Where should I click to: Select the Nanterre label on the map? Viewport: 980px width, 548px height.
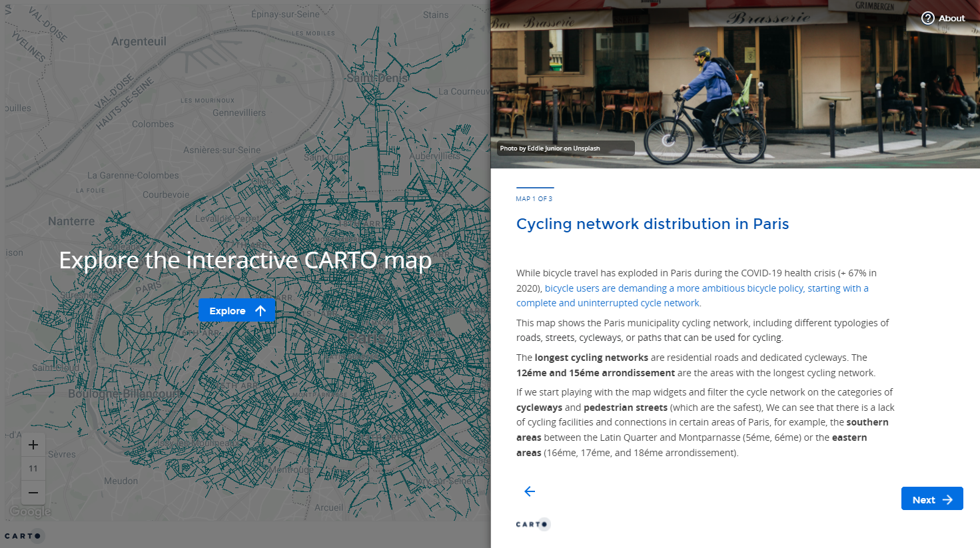[71, 221]
